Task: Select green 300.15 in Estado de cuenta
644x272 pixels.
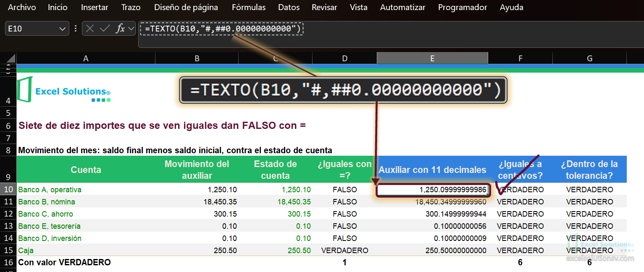Action: click(275, 214)
